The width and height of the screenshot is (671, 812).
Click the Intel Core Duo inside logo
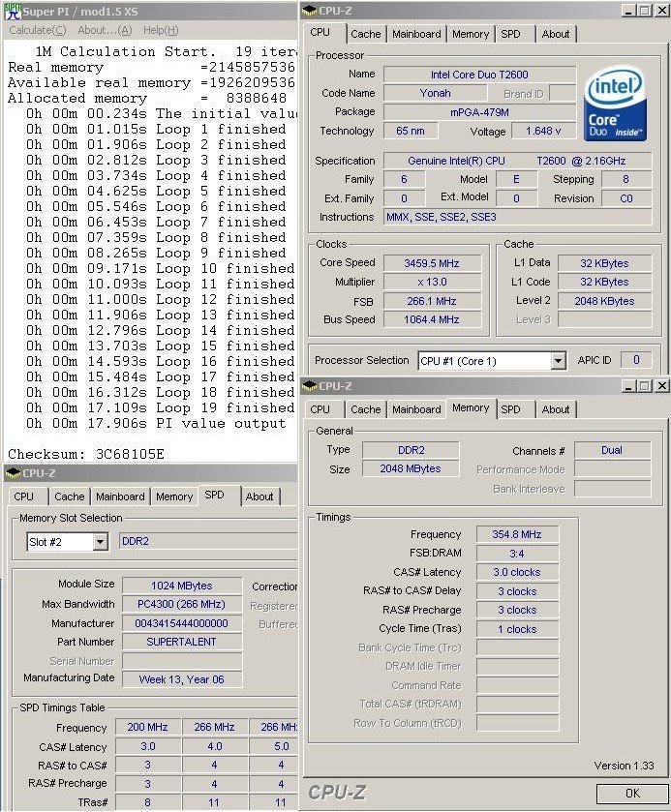(x=616, y=104)
